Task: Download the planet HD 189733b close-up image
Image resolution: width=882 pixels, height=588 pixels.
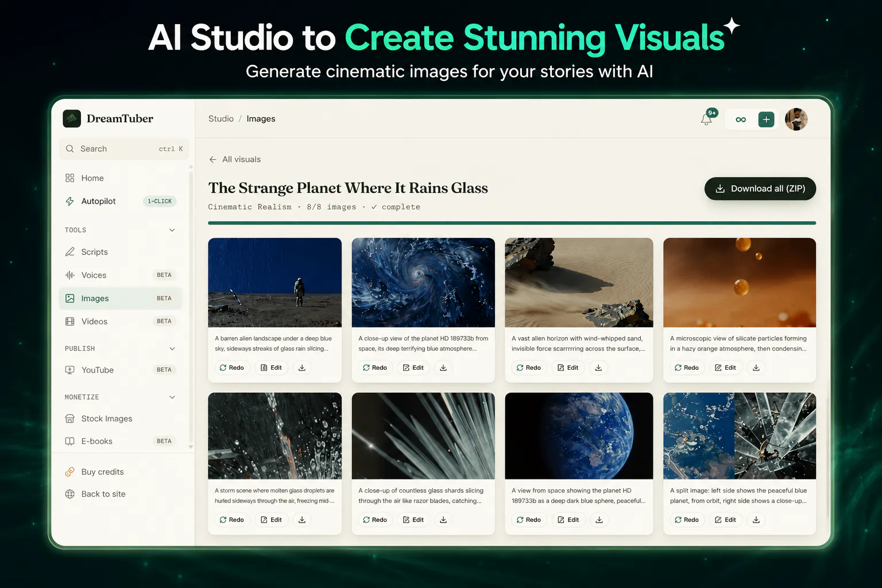Action: tap(443, 367)
